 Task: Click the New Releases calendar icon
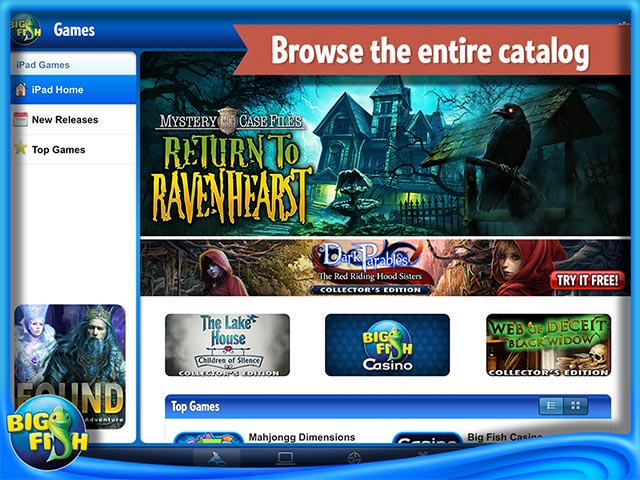coord(19,120)
